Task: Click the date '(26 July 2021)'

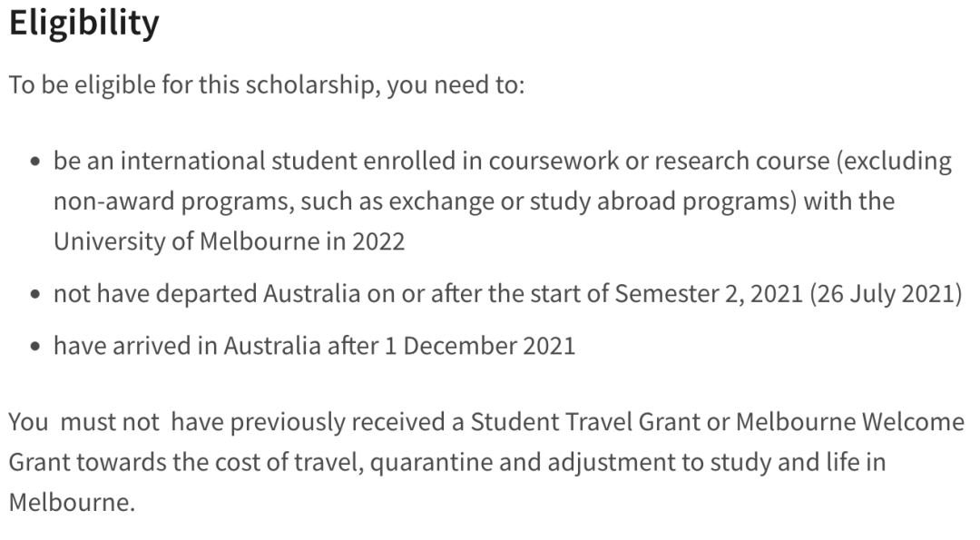Action: (887, 294)
